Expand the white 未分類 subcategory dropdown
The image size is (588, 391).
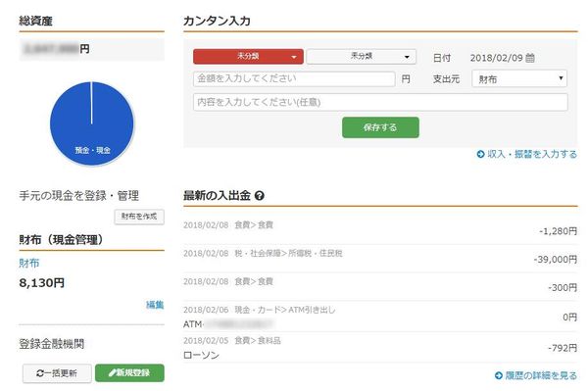[x=361, y=57]
